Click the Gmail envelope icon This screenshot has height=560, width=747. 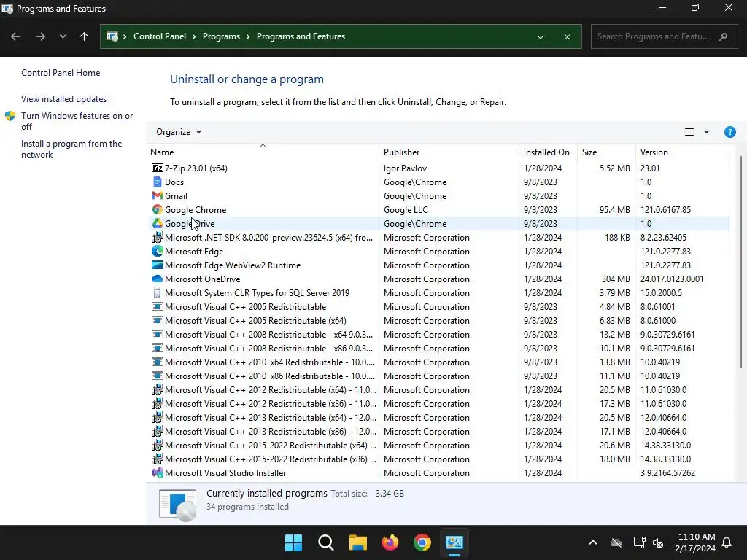click(x=158, y=195)
